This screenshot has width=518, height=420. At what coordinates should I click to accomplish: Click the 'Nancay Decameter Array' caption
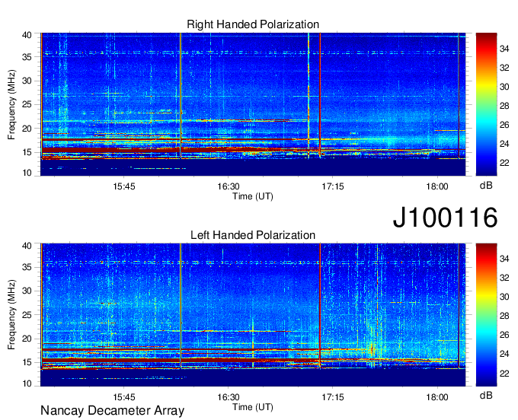pyautogui.click(x=112, y=411)
